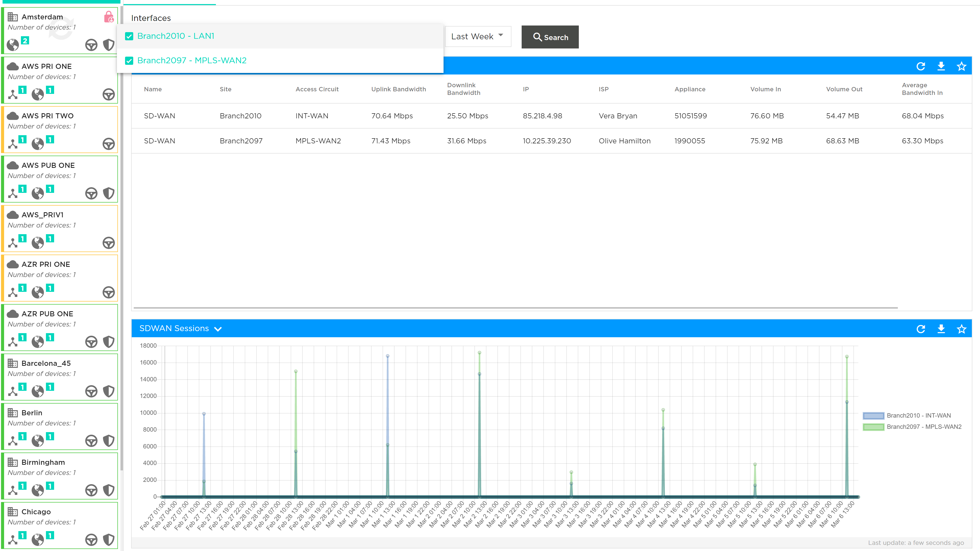Click AZR PRI ONE network topology icon

pyautogui.click(x=13, y=292)
